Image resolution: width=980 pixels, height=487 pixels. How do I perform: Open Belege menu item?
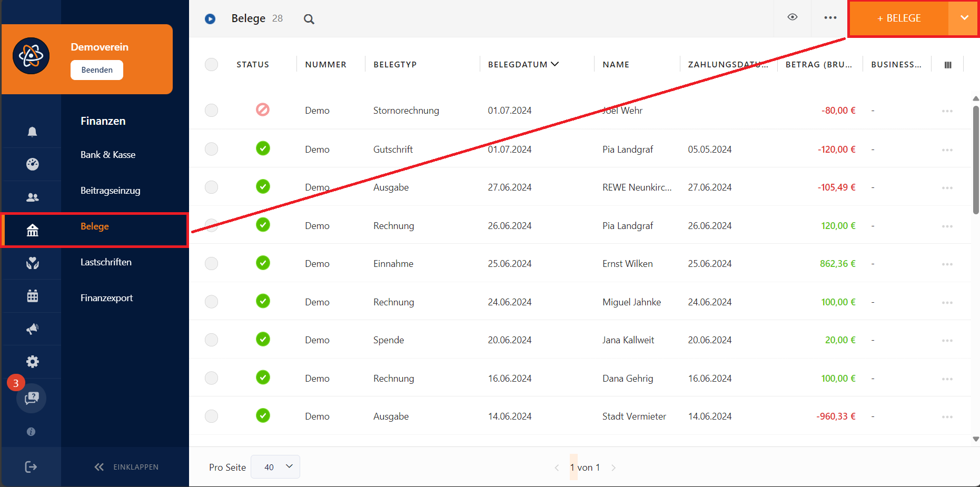pyautogui.click(x=95, y=226)
